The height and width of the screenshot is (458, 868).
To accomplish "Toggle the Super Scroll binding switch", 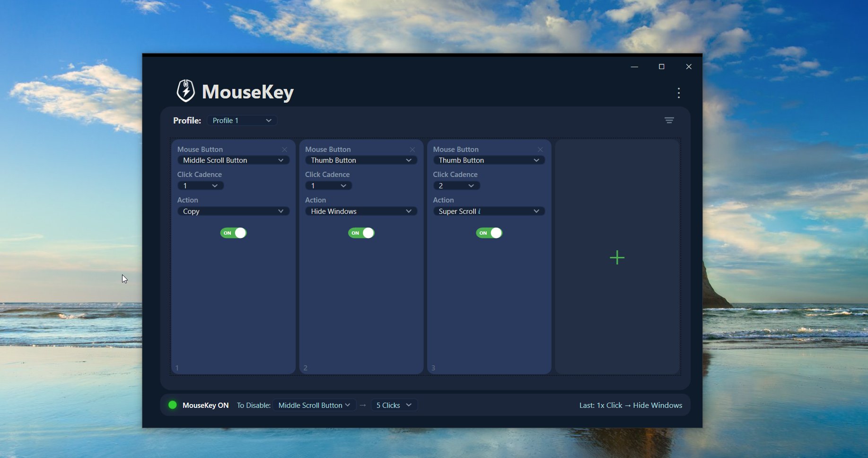I will [x=489, y=233].
